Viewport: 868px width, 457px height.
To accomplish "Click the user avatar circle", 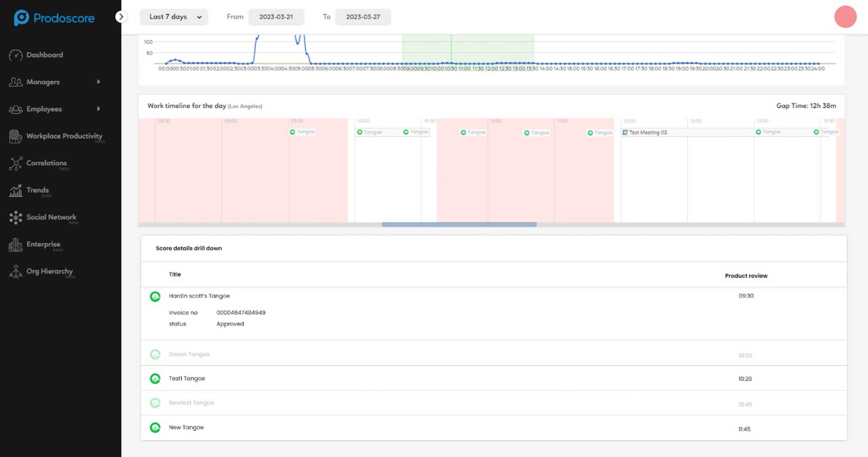I will point(845,17).
